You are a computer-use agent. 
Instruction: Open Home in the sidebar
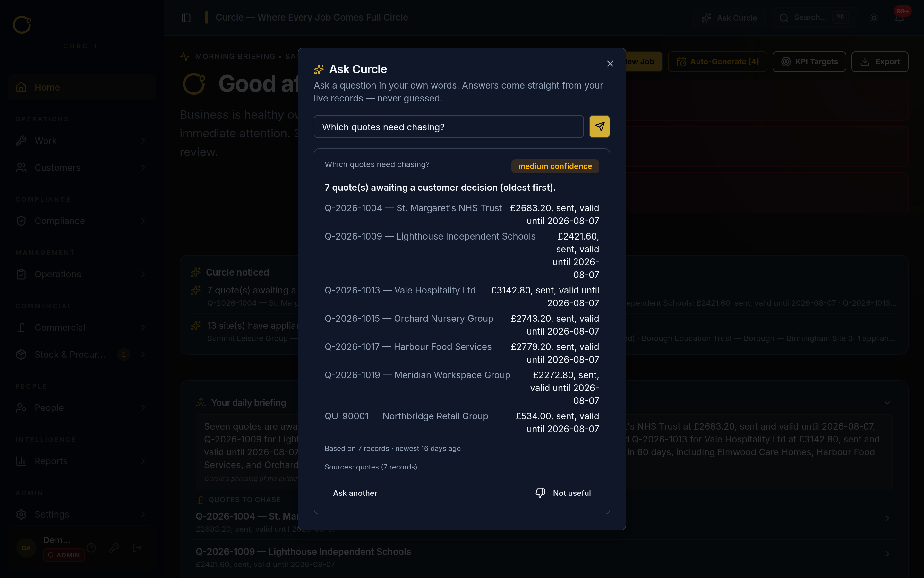[81, 87]
